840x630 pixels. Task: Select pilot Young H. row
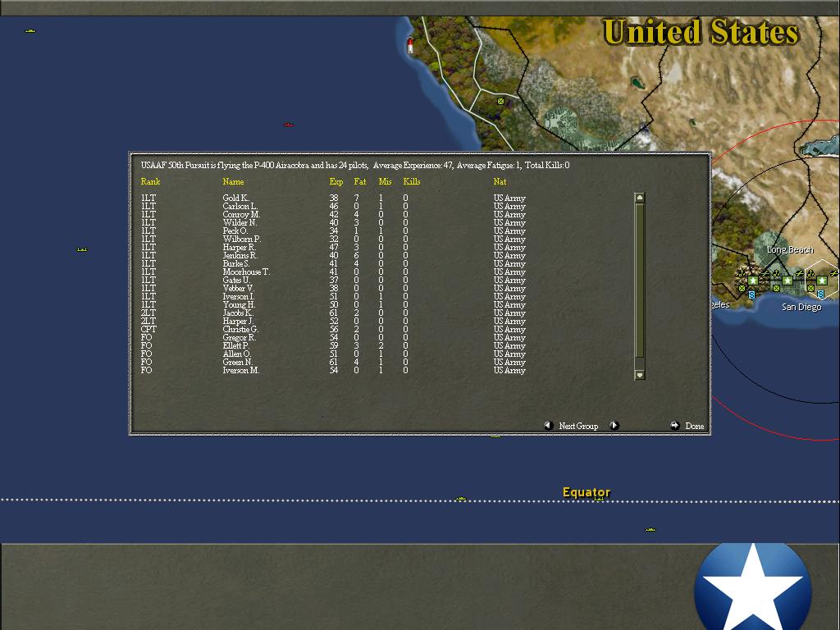tap(333, 305)
